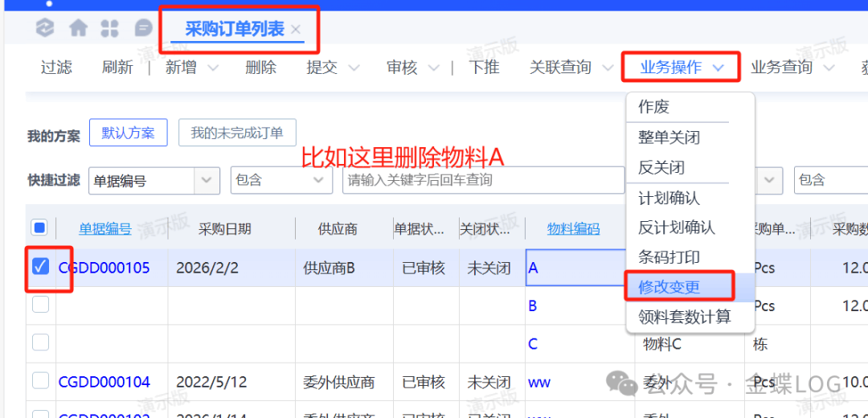This screenshot has width=868, height=418.
Task: Tick the checkbox for material B row
Action: (40, 305)
